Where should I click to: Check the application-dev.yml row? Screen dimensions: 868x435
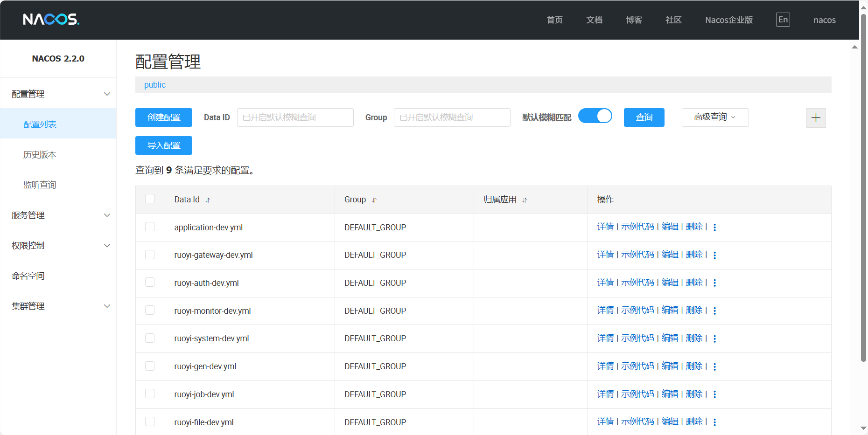tap(150, 227)
